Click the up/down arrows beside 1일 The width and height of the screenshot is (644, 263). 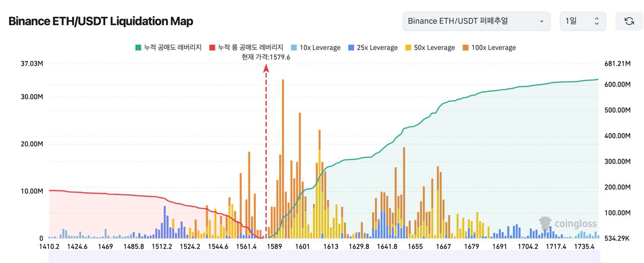coord(596,21)
